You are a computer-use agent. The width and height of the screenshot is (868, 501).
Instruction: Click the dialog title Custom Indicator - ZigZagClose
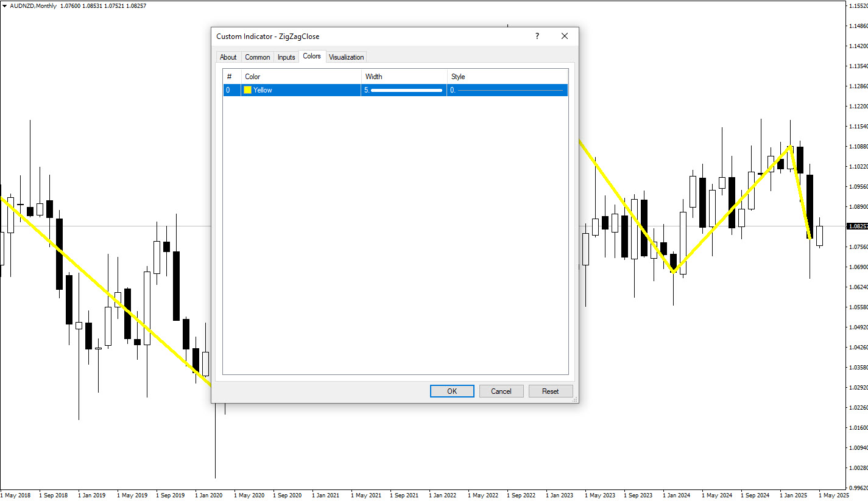(267, 37)
